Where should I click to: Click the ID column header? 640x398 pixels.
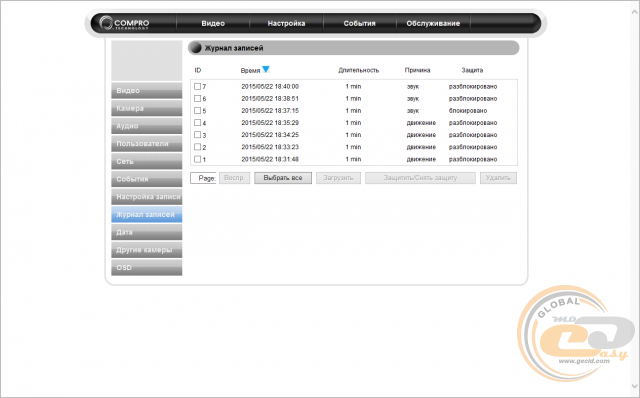click(198, 70)
